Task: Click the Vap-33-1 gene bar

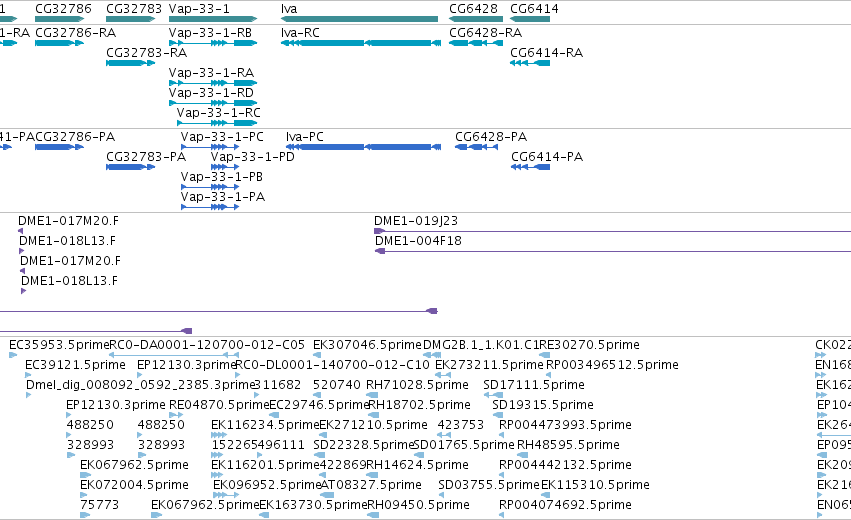Action: [x=213, y=19]
